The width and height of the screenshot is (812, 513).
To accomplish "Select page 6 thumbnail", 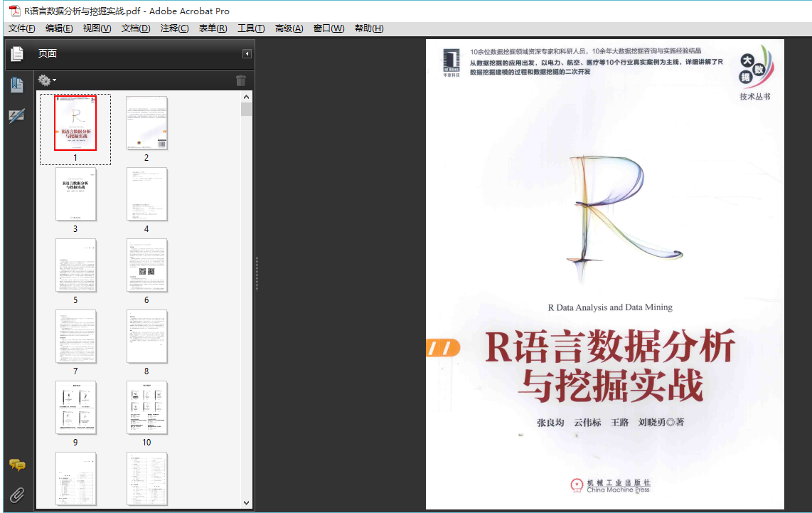I will point(147,265).
